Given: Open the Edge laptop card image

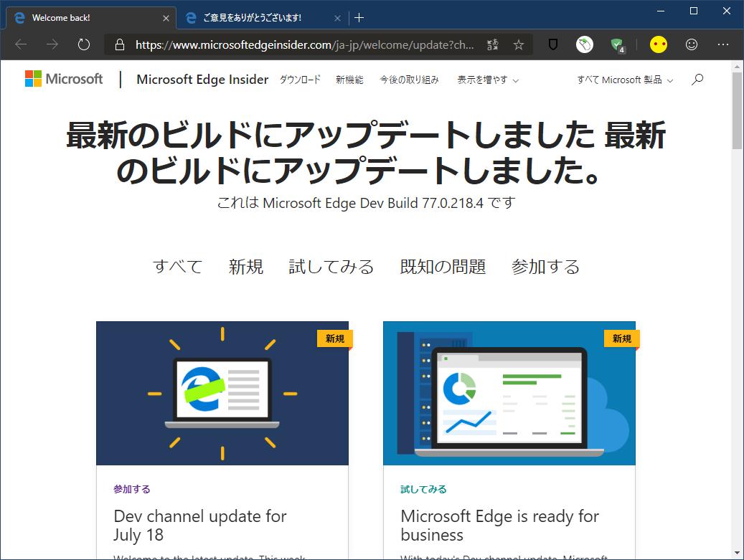Looking at the screenshot, I should click(x=222, y=393).
